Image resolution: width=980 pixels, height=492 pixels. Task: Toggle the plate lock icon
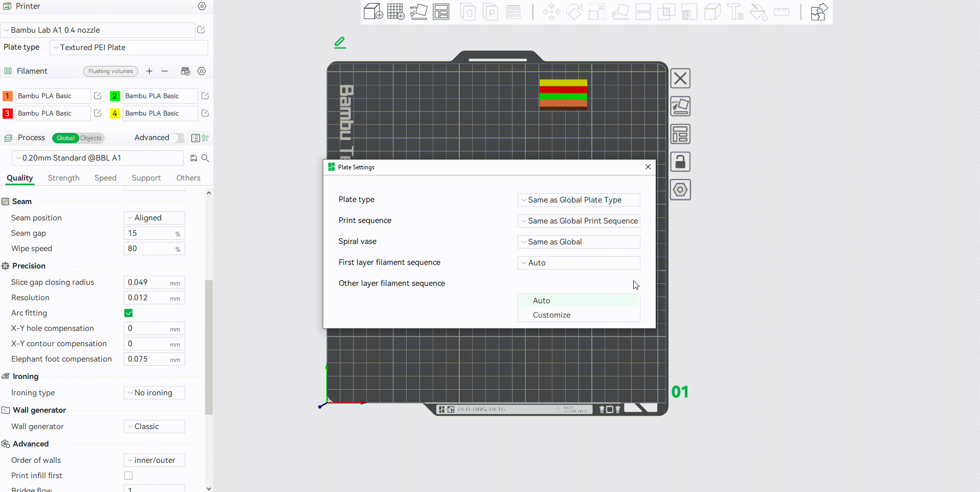pyautogui.click(x=680, y=162)
